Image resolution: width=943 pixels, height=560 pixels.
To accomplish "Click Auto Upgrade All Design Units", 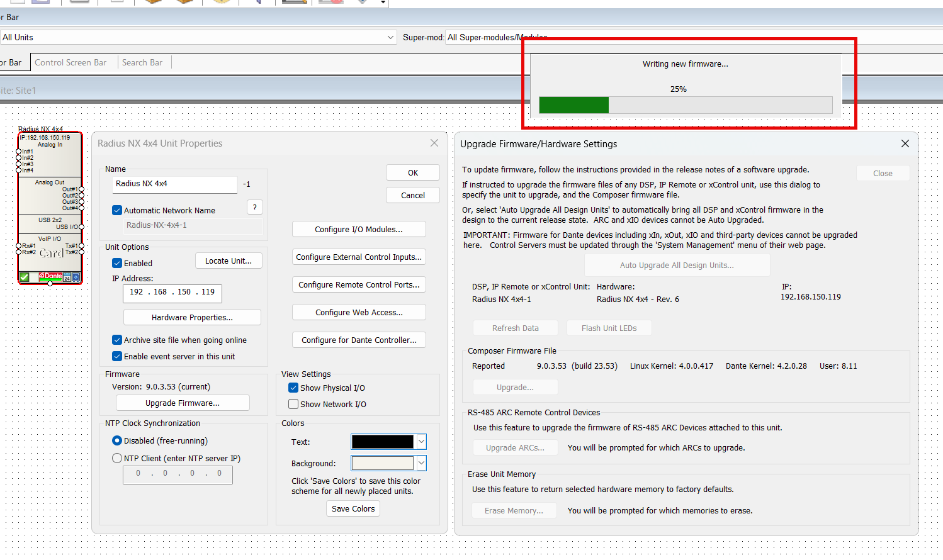I will 677,265.
